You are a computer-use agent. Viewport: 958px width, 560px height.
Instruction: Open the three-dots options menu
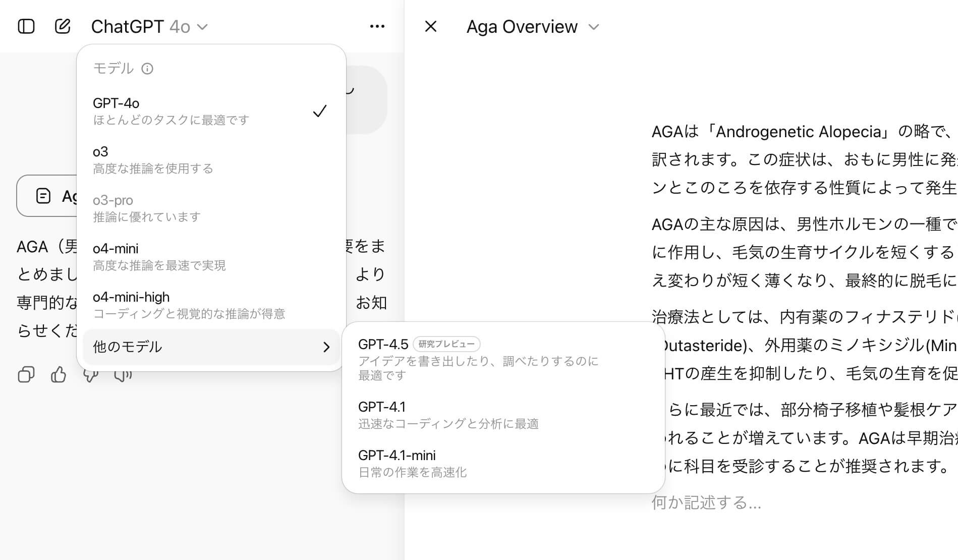[x=377, y=26]
